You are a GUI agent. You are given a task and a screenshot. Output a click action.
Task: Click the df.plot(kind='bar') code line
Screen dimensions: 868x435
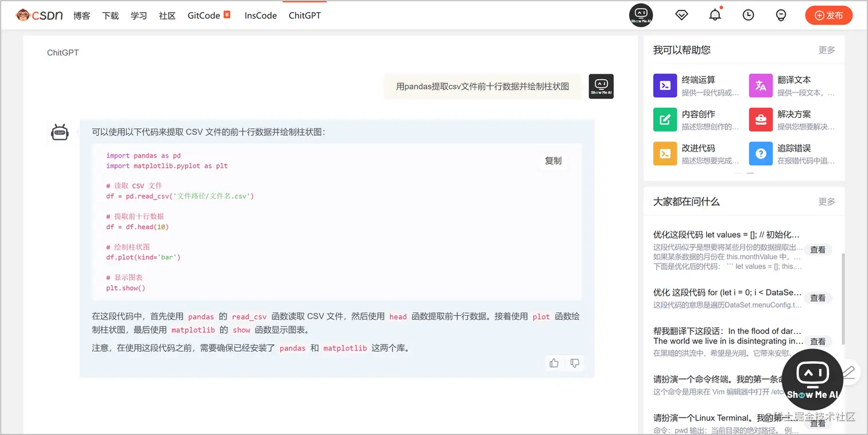tap(144, 257)
